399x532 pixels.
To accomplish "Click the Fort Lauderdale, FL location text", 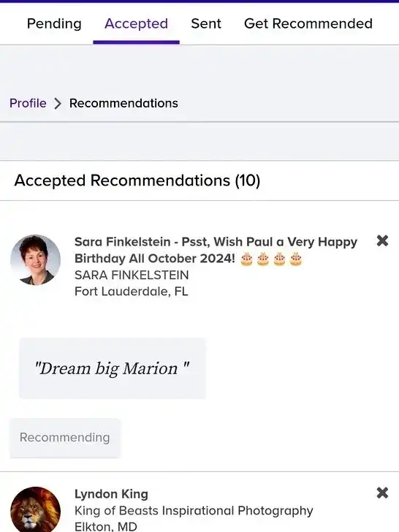I will pos(132,292).
